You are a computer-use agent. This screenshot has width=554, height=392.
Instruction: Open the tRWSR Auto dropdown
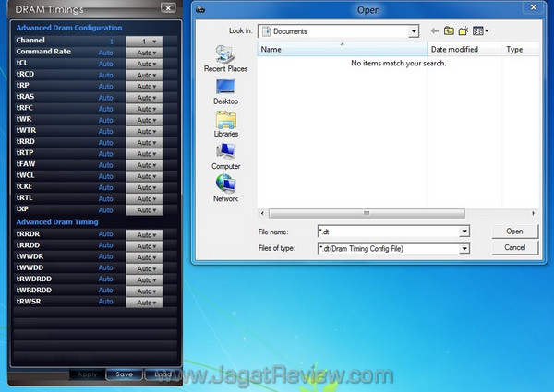tap(144, 303)
